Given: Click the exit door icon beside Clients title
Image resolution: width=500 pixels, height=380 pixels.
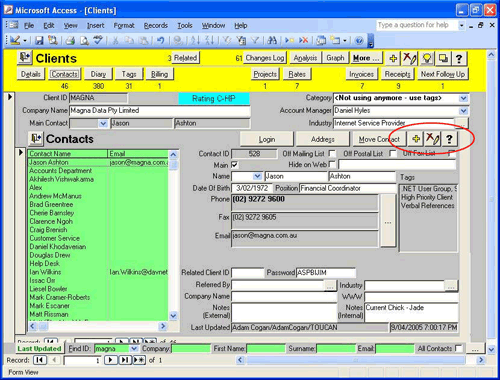Looking at the screenshot, I should click(x=25, y=57).
